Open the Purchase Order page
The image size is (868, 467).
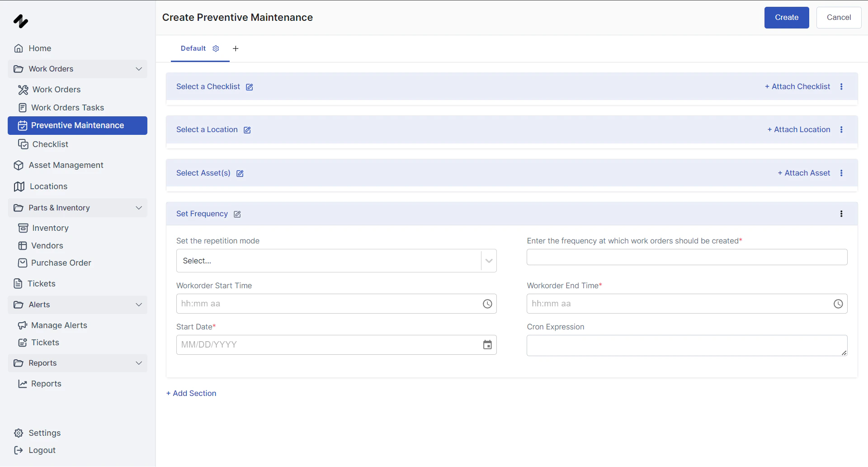(x=77, y=263)
